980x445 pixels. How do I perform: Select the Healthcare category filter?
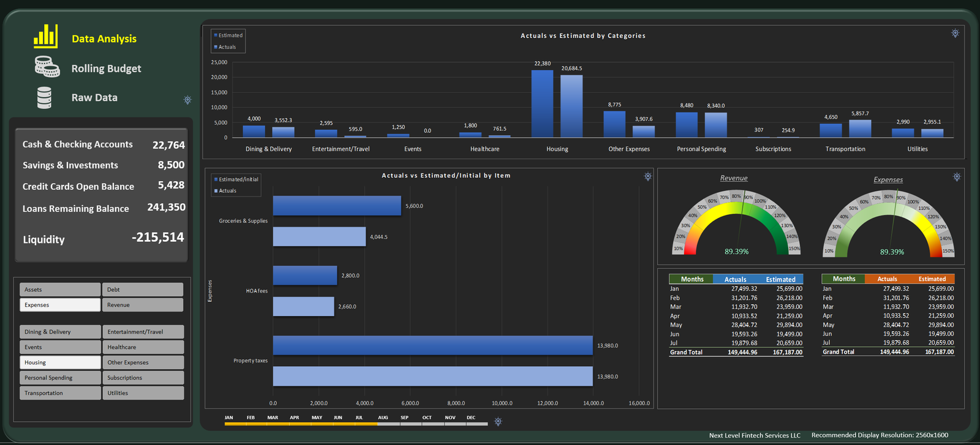(143, 347)
